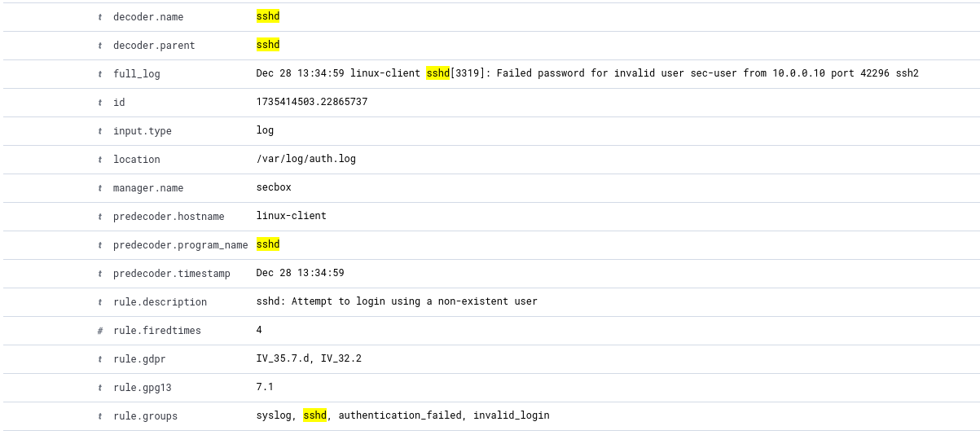Click the type icon beside manager.name
Viewport: 980px width, 435px height.
[100, 188]
